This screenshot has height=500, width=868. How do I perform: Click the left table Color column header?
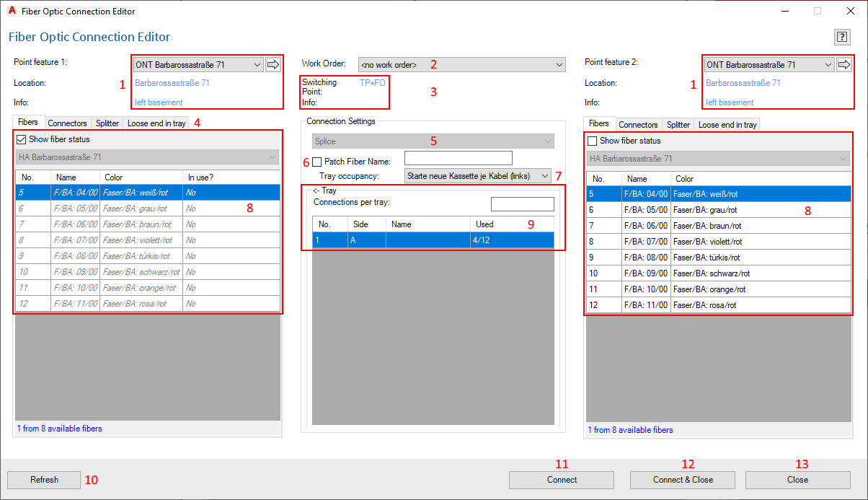point(141,177)
